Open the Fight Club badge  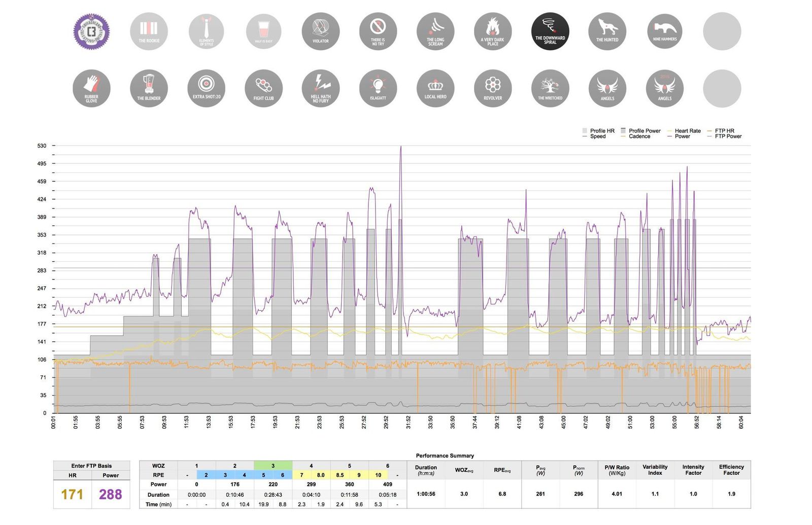263,88
